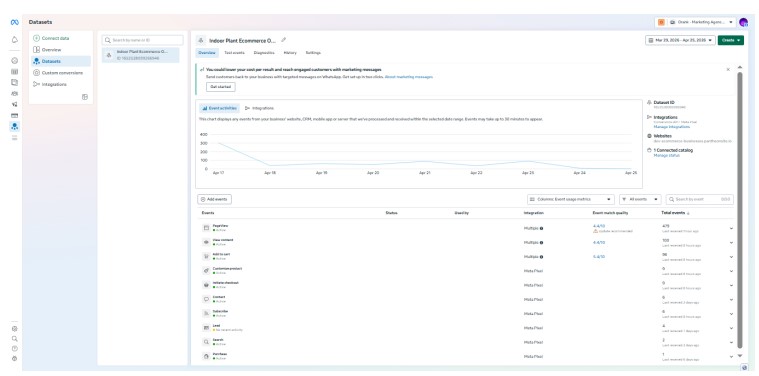This screenshot has width=759, height=376.
Task: Click the pencil icon to rename dataset
Action: click(x=284, y=40)
